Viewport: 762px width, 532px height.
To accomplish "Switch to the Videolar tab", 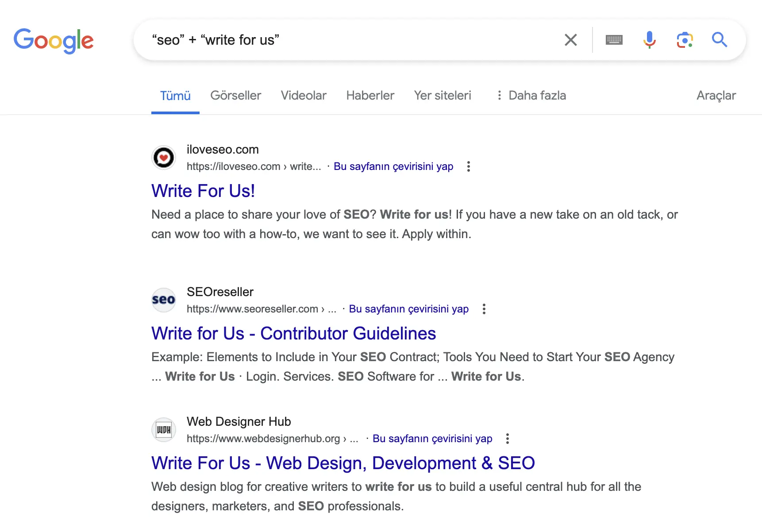I will (x=304, y=96).
